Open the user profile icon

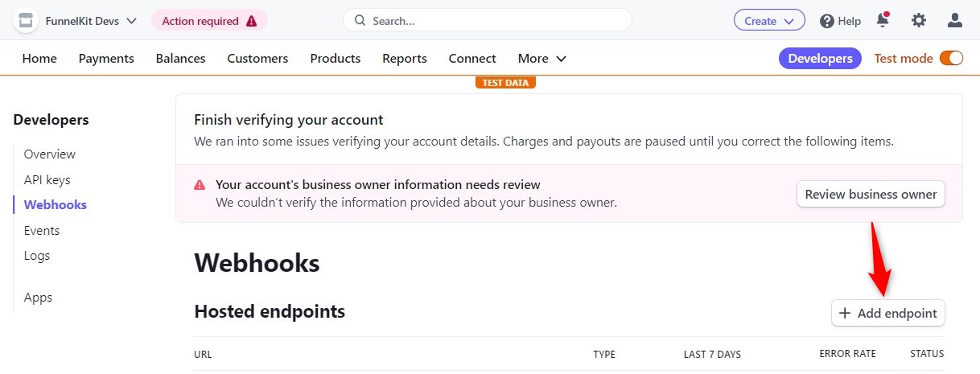coord(955,21)
